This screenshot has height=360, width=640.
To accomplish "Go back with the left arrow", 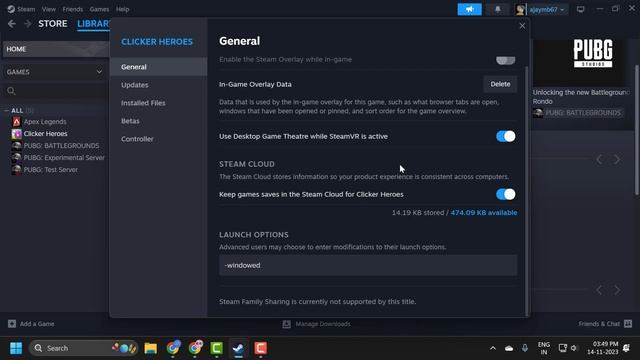I will 12,24.
